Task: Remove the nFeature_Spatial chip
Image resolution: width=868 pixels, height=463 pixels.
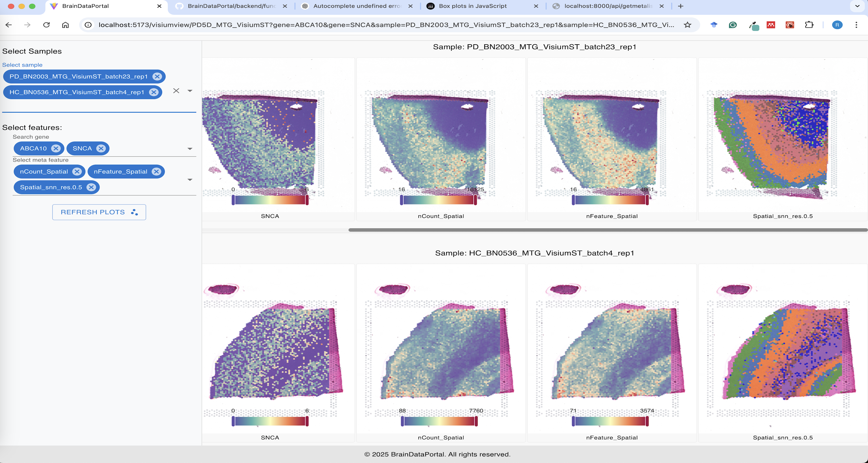Action: pyautogui.click(x=156, y=172)
